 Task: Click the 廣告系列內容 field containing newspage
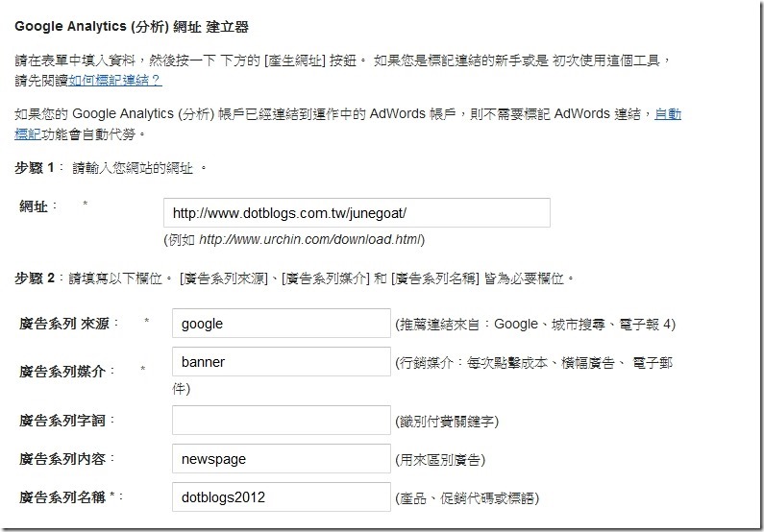pyautogui.click(x=282, y=458)
